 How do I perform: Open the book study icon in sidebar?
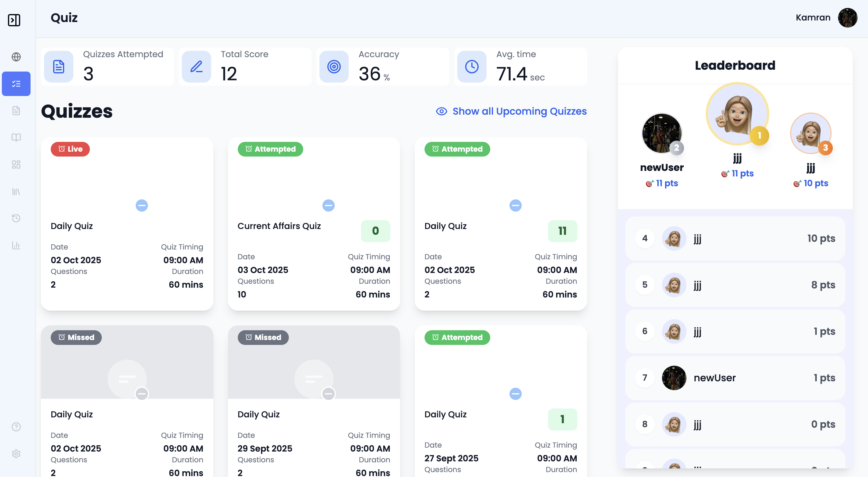tap(16, 137)
